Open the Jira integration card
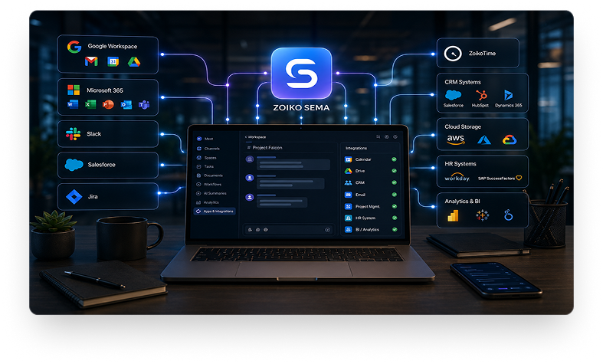The height and width of the screenshot is (364, 603). pyautogui.click(x=108, y=197)
